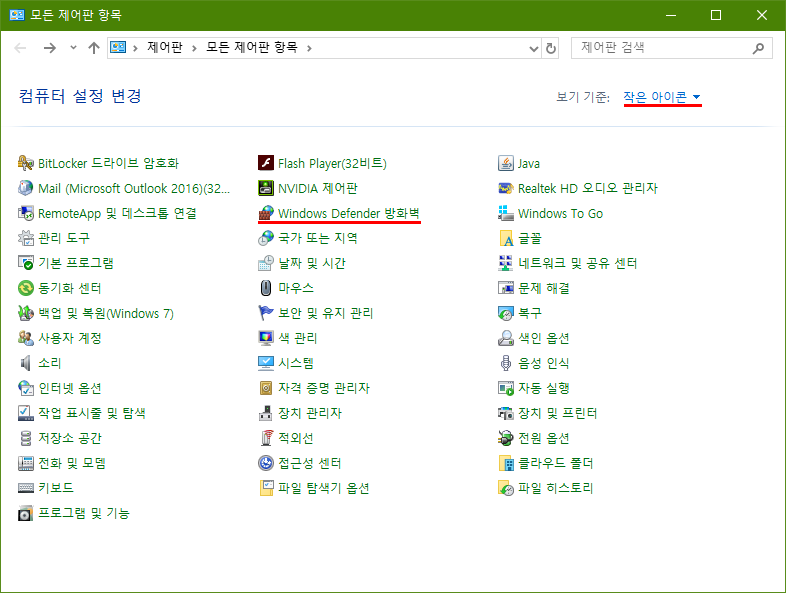Refresh the control panel view
Viewport: 786px width, 593px height.
[x=551, y=48]
